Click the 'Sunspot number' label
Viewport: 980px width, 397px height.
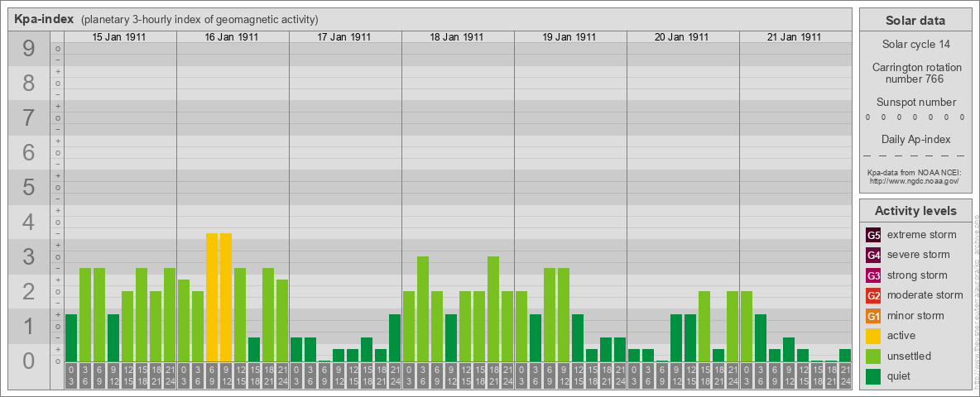pyautogui.click(x=915, y=102)
